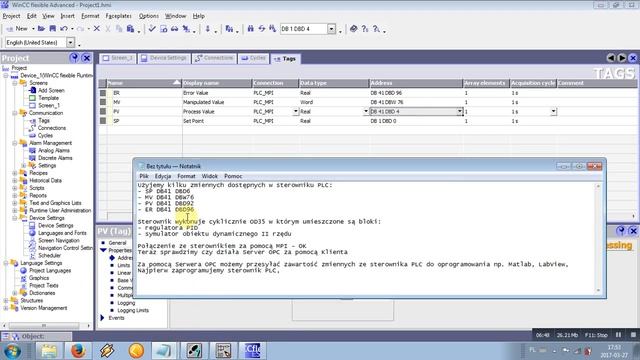Click the MV row Address cell
Viewport: 640px width, 360px height.
416,102
